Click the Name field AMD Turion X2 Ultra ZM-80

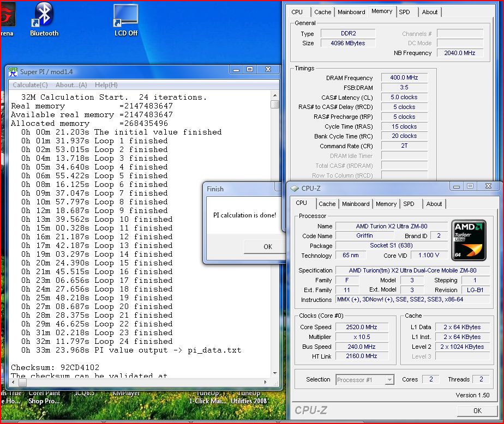tap(392, 226)
